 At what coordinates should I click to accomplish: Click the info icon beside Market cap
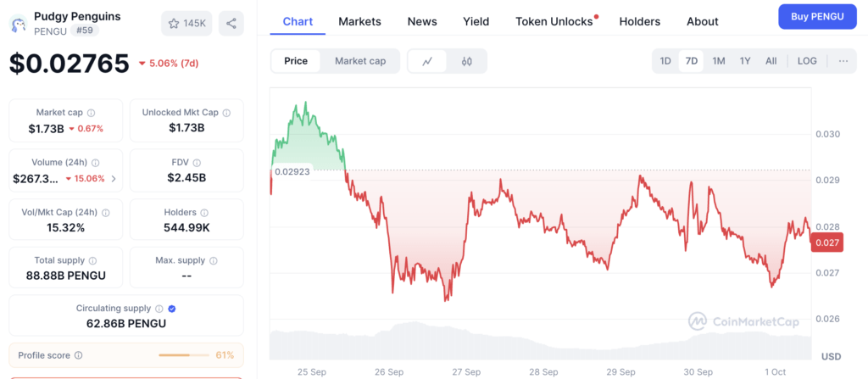coord(91,112)
